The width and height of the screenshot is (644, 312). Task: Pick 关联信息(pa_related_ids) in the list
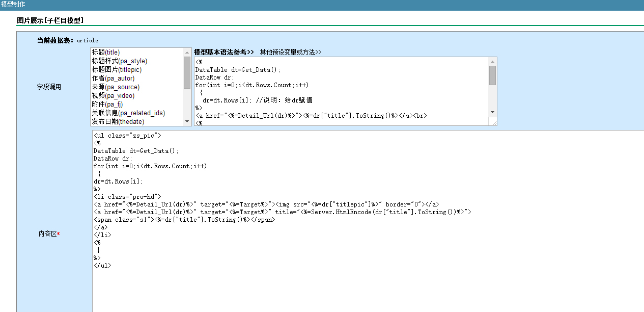coord(128,113)
